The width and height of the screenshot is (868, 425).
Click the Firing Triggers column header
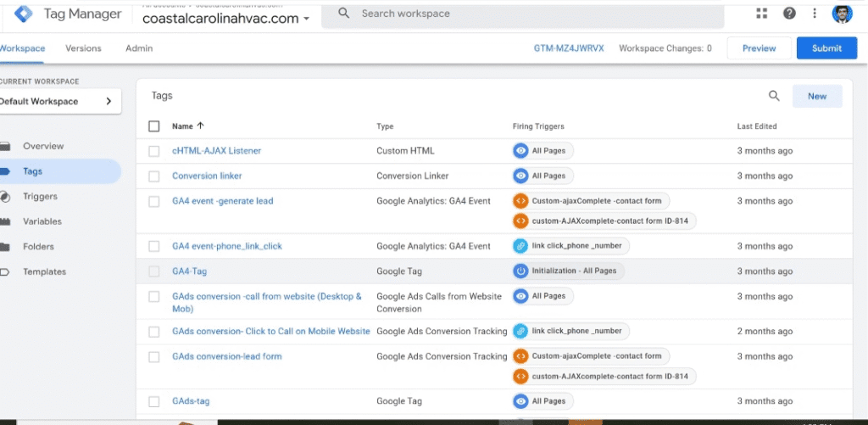538,126
